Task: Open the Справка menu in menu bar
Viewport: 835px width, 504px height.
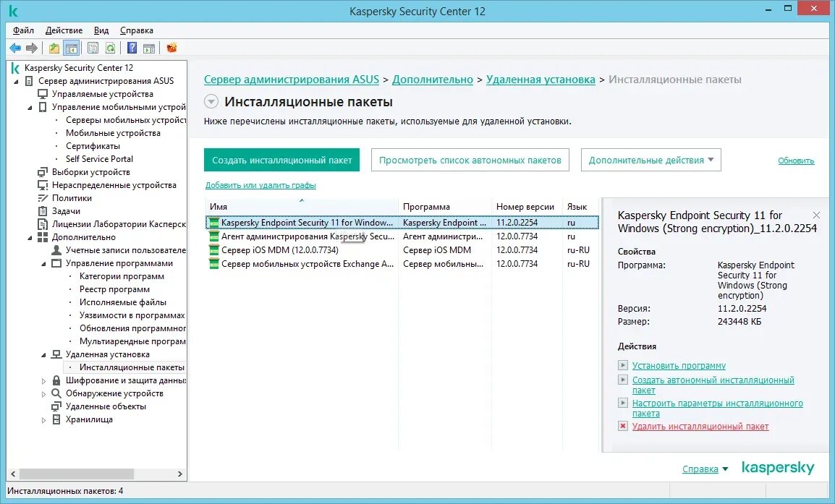Action: click(137, 30)
